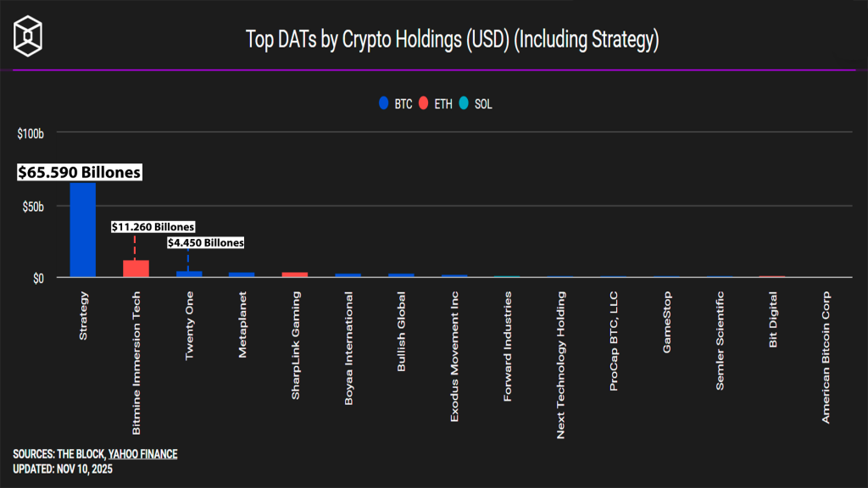
Task: Select the SharpLink Gaming red bar
Action: tap(295, 274)
